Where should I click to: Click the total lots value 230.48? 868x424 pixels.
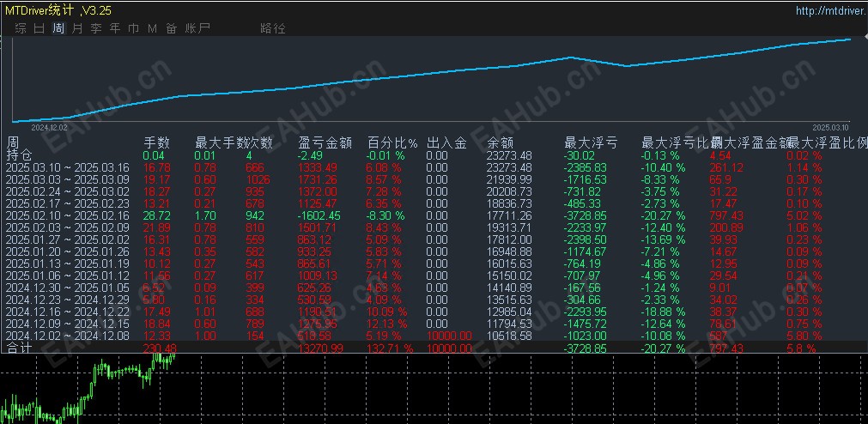pyautogui.click(x=160, y=348)
